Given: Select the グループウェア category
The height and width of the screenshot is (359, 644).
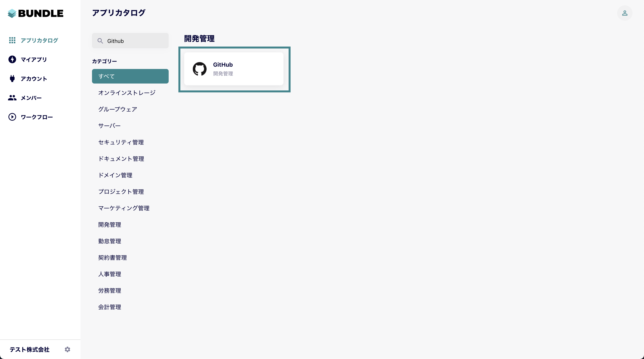Looking at the screenshot, I should pyautogui.click(x=117, y=109).
